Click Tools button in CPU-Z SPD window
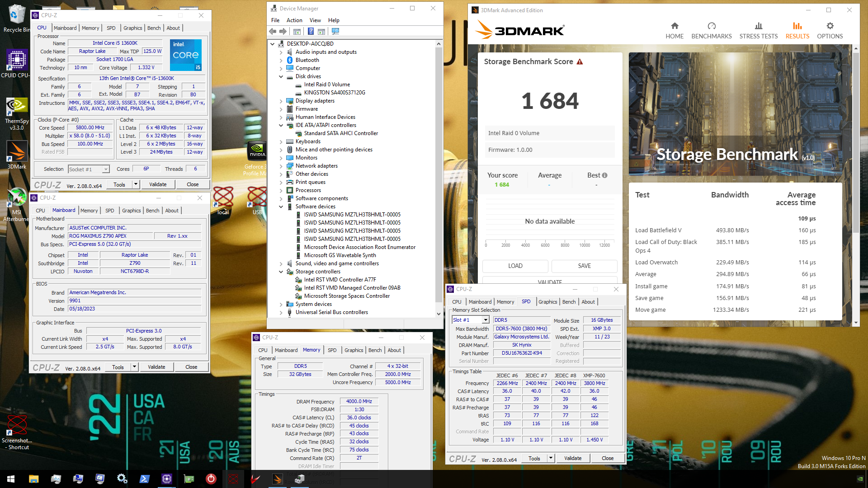The image size is (868, 488). coord(534,459)
